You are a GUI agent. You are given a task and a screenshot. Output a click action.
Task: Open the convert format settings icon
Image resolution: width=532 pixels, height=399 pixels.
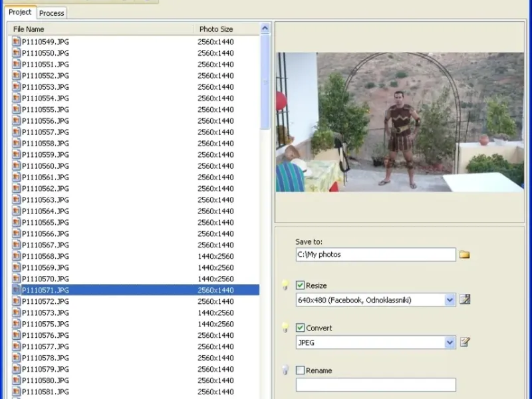pyautogui.click(x=465, y=342)
